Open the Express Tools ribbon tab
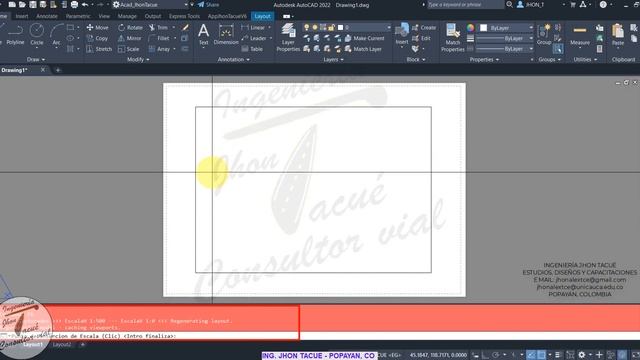This screenshot has height=360, width=640. click(x=184, y=16)
